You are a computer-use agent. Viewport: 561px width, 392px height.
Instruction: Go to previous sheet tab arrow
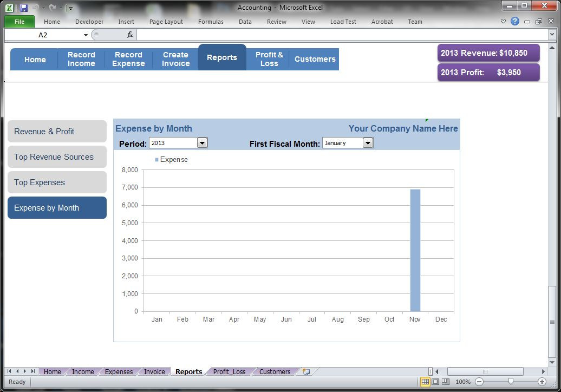[x=17, y=371]
